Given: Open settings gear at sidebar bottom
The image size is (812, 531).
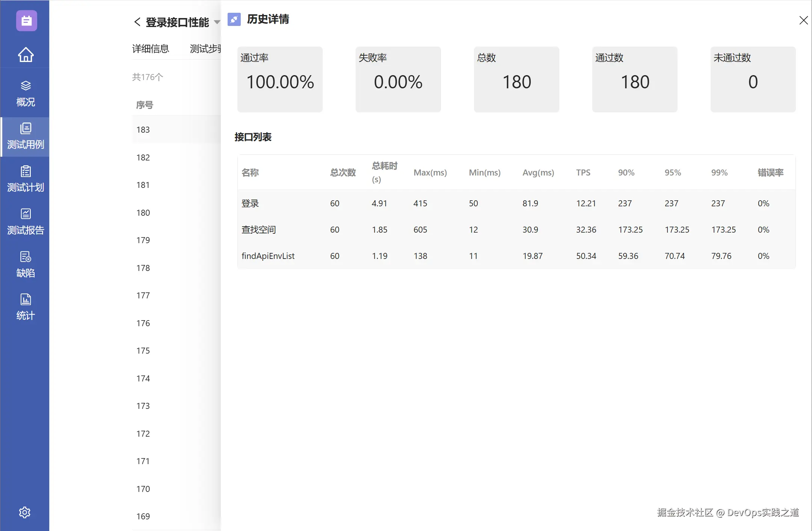Looking at the screenshot, I should [25, 512].
